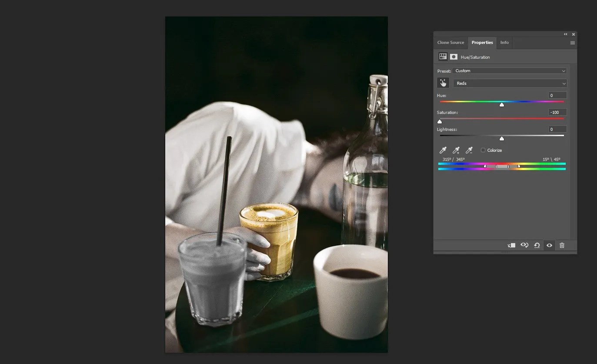Viewport: 597px width, 364px height.
Task: Click the clip-to-layer icon at panel bottom
Action: tap(511, 245)
